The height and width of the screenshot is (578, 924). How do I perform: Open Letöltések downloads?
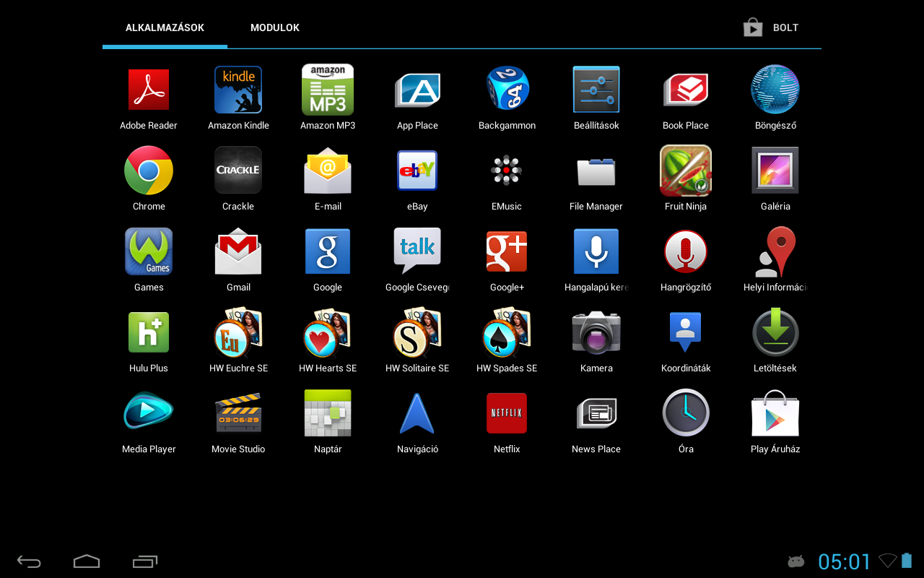pyautogui.click(x=775, y=332)
